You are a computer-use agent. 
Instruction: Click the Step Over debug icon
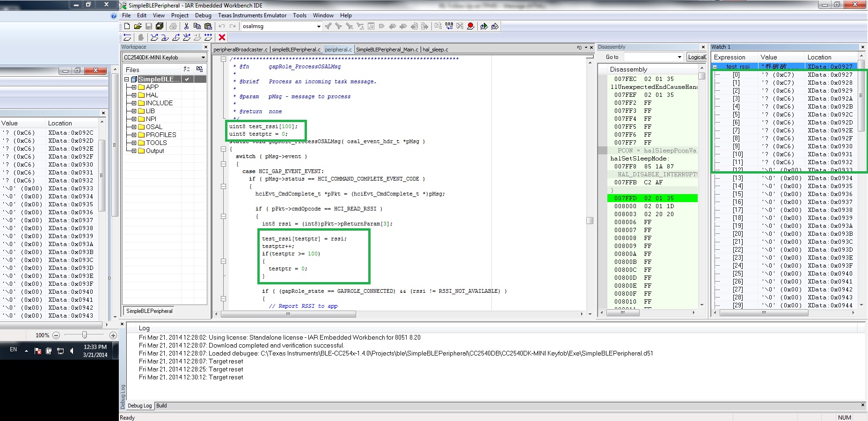point(154,37)
